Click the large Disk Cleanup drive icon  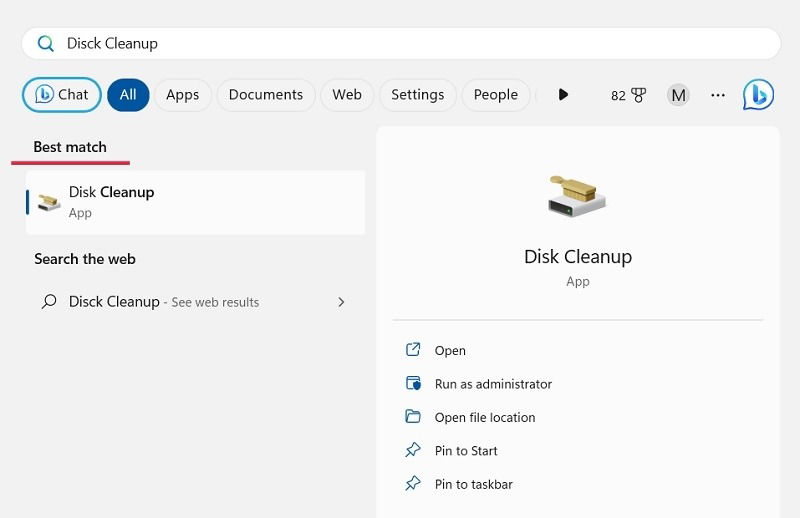[577, 196]
